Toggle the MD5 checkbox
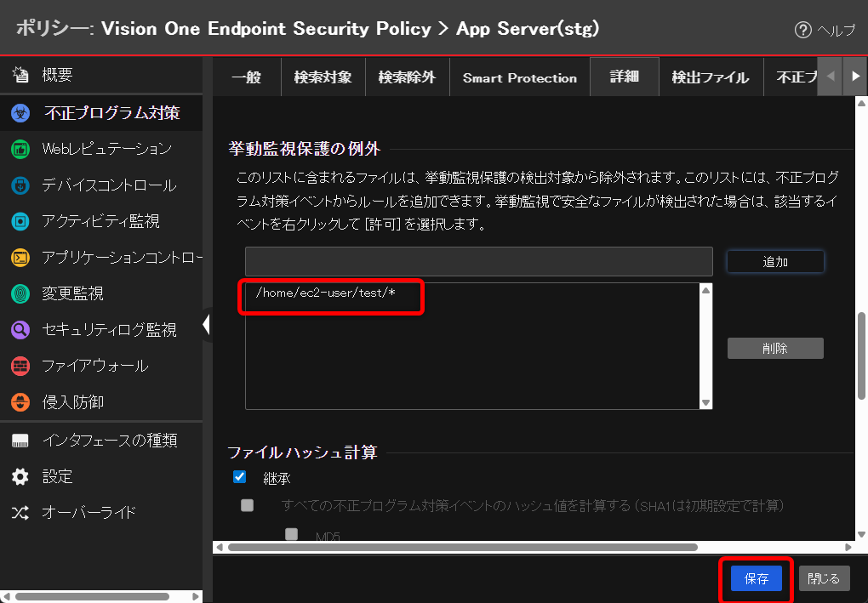This screenshot has width=868, height=603. click(x=291, y=534)
